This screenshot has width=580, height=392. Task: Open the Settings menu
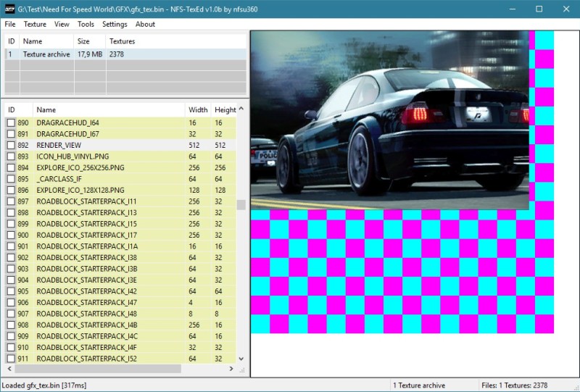click(x=115, y=24)
